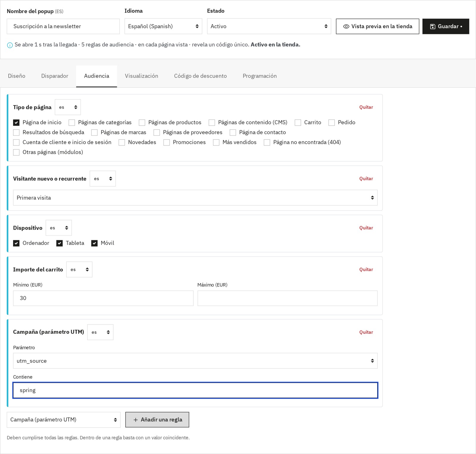Toggle the Pedido checkbox
This screenshot has width=476, height=454.
[x=332, y=123]
